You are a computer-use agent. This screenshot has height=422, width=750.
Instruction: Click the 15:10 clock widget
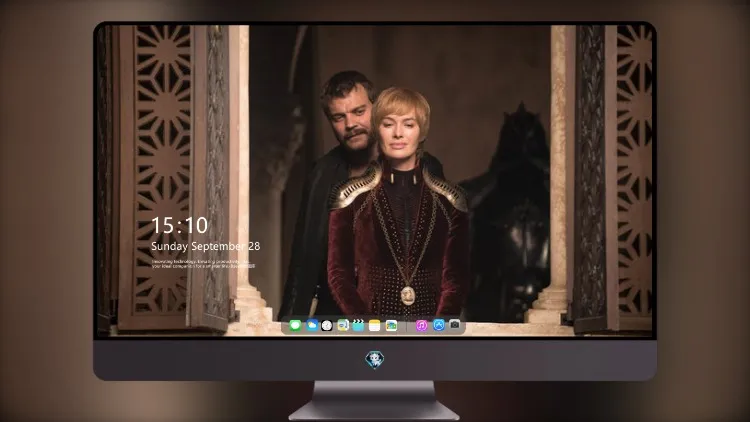click(x=179, y=225)
